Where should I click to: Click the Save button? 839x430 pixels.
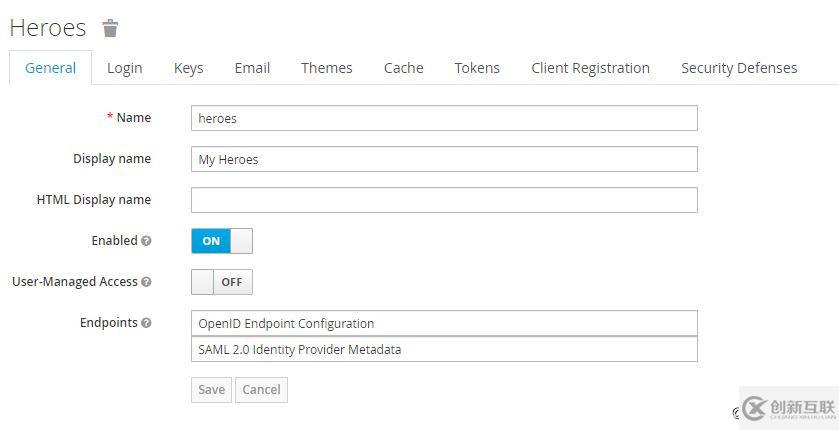point(211,389)
